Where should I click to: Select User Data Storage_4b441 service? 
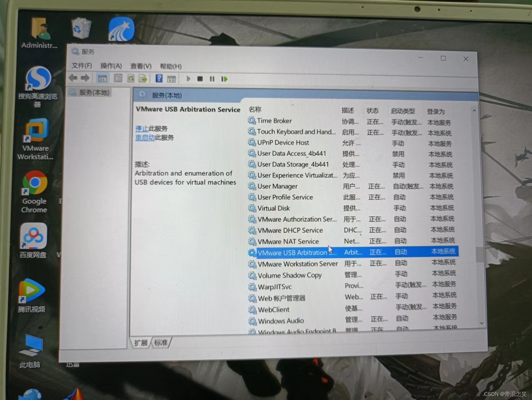pos(351,164)
